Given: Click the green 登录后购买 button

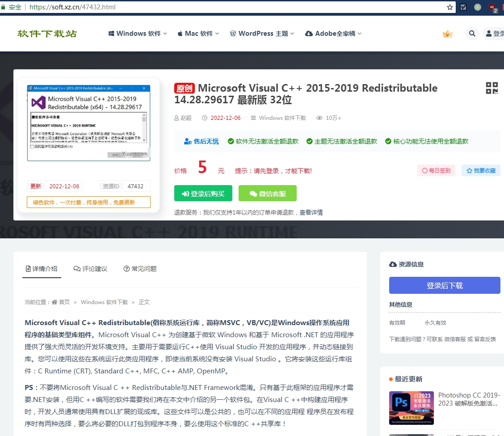Looking at the screenshot, I should pos(203,193).
